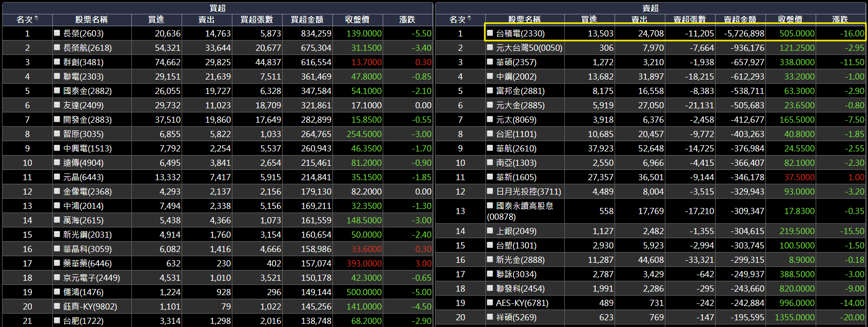Click the -33,321 賣超張數 value
The height and width of the screenshot is (327, 868).
click(699, 260)
